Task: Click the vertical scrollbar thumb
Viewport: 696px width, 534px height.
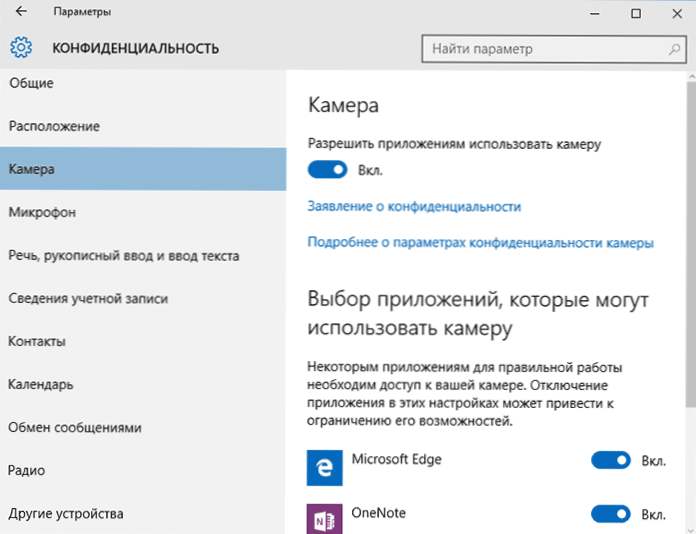Action: (x=691, y=244)
